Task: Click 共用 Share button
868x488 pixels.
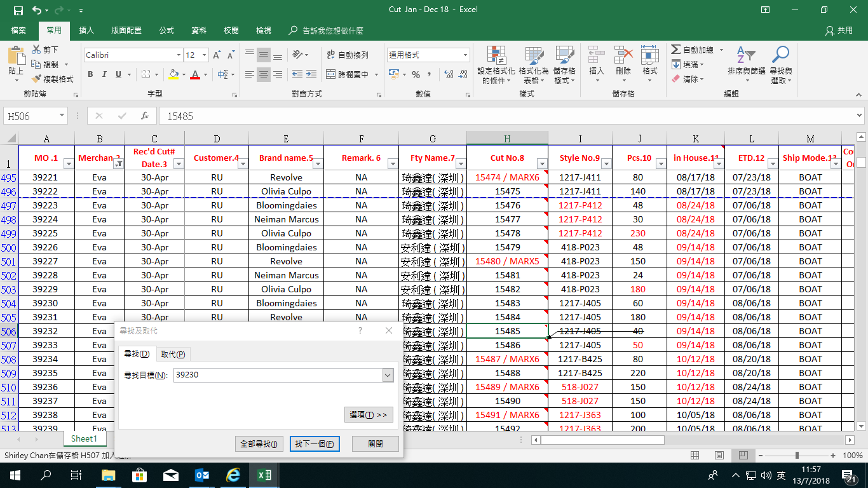Action: [x=839, y=30]
